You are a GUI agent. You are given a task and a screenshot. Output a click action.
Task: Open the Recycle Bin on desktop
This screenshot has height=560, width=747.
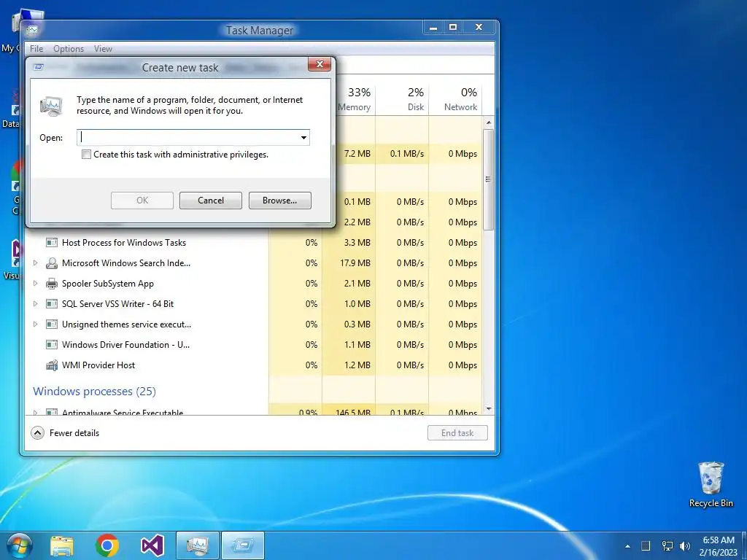[711, 485]
